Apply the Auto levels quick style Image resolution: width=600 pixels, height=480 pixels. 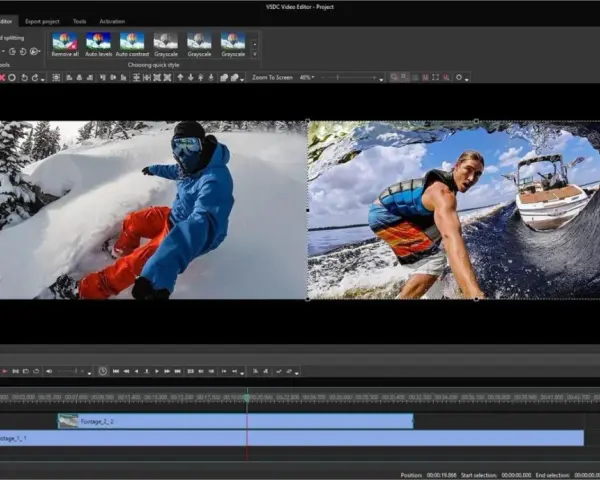click(x=98, y=44)
